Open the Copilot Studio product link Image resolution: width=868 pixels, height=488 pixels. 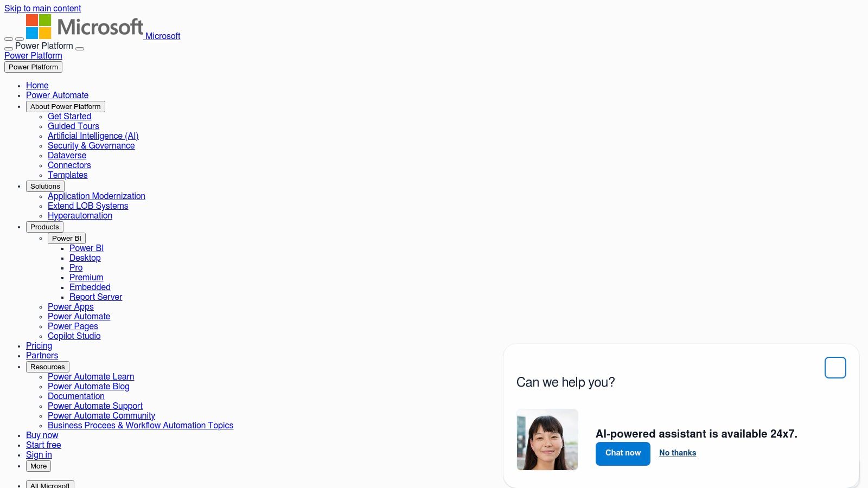pyautogui.click(x=74, y=336)
